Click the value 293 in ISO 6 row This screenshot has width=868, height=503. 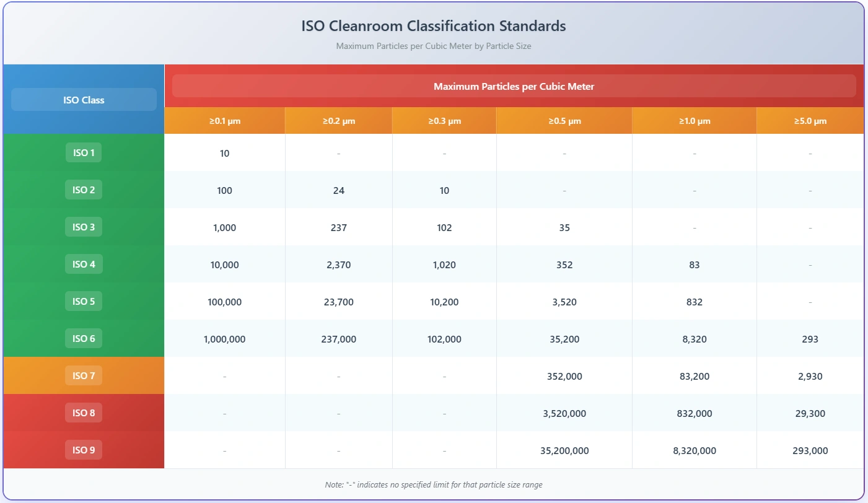pyautogui.click(x=810, y=339)
